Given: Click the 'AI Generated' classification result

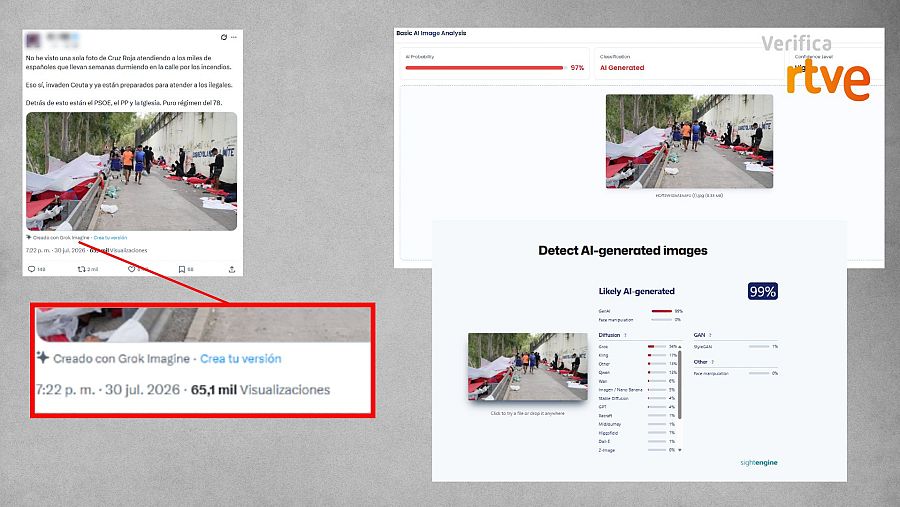Looking at the screenshot, I should click(x=622, y=68).
